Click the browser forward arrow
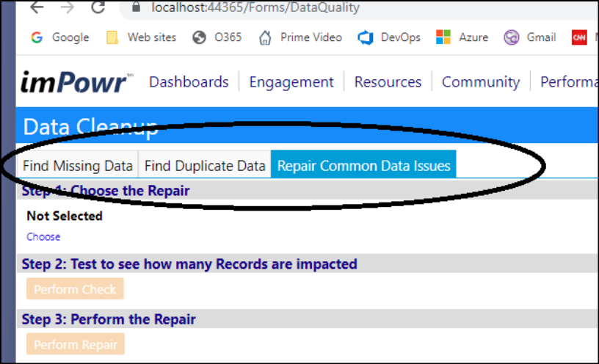Viewport: 599px width, 364px height. (x=68, y=7)
